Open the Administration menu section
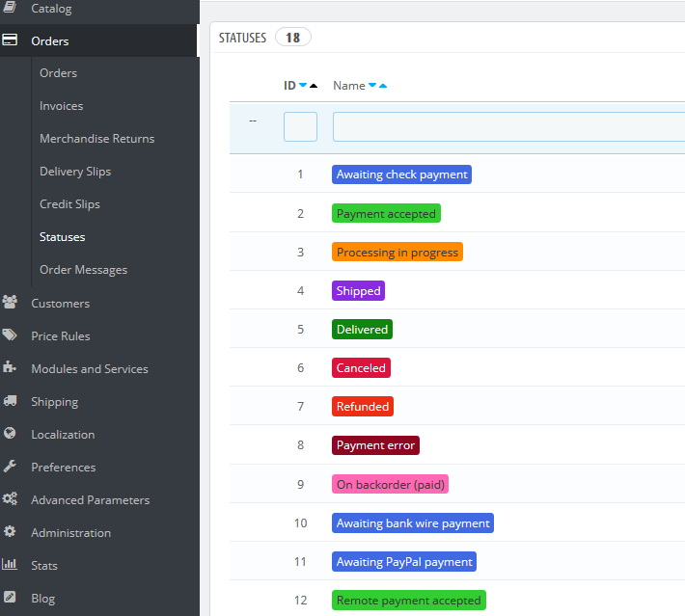 pos(70,532)
